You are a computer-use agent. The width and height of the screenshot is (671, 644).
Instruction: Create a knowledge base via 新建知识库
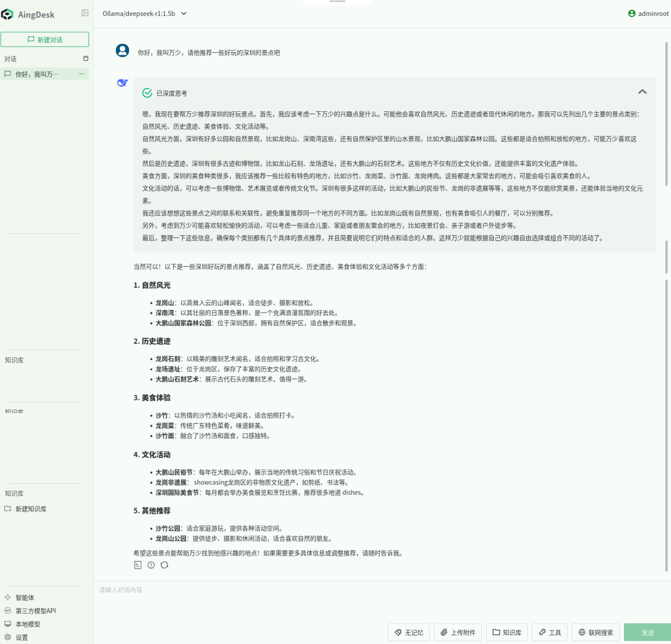(x=26, y=509)
